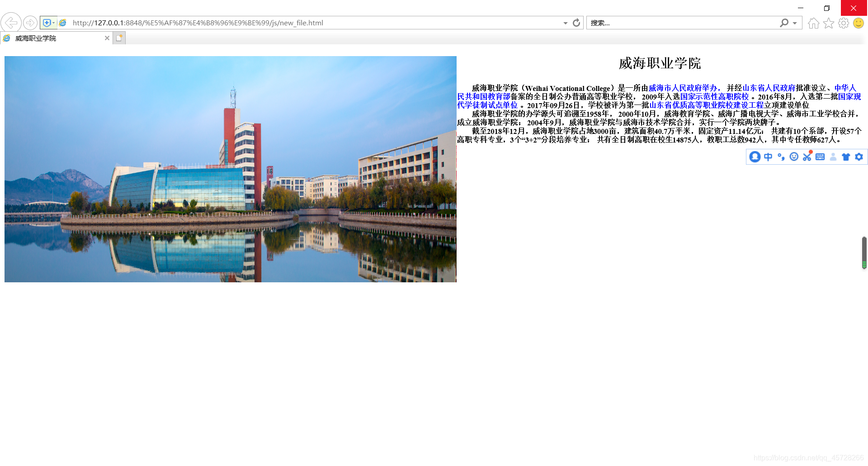Click the IE page icon beside the URL

(x=63, y=23)
